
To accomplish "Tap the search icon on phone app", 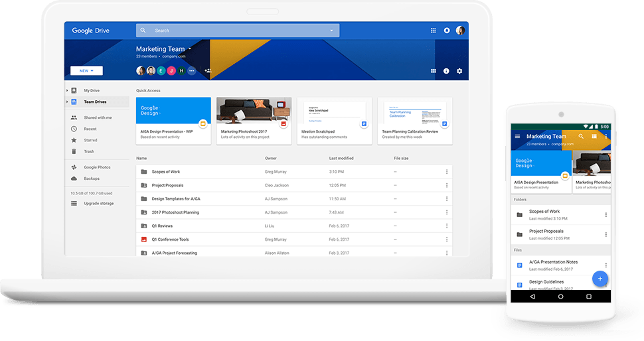I will point(581,136).
